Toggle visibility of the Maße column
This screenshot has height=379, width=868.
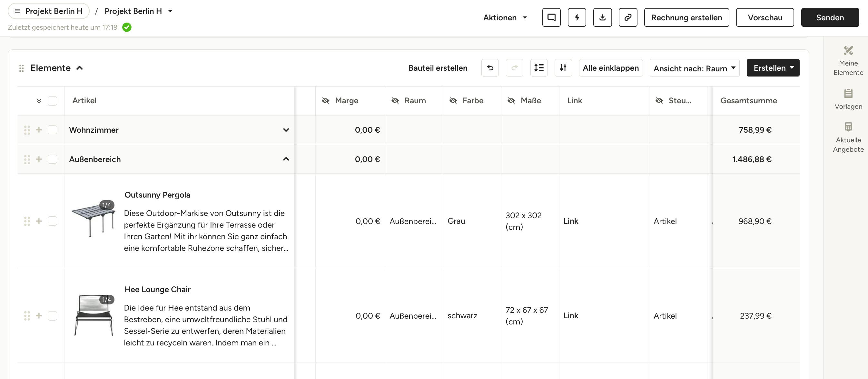click(511, 101)
